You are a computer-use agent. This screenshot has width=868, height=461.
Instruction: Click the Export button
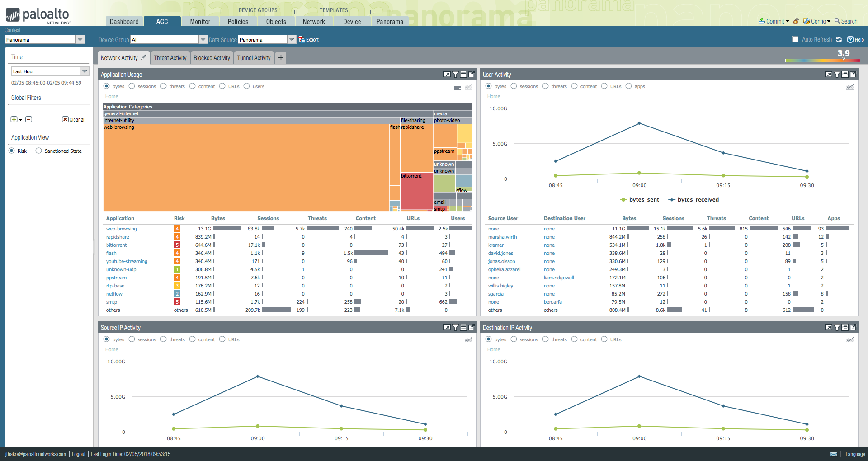(309, 40)
